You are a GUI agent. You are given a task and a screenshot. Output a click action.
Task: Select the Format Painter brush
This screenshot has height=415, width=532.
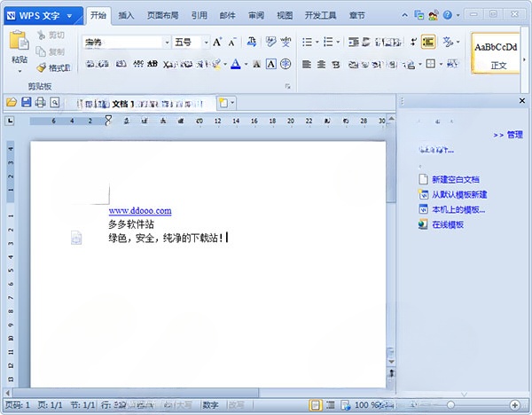[x=42, y=67]
